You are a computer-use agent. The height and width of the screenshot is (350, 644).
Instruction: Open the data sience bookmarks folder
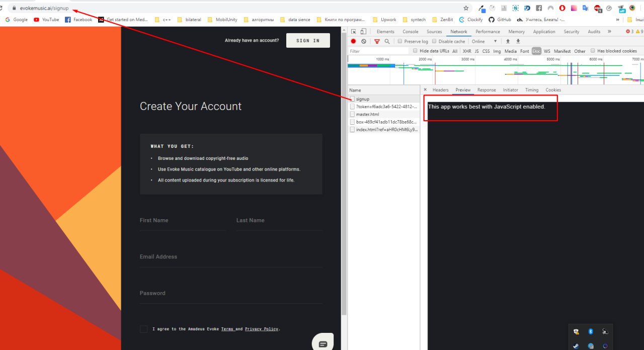pos(295,20)
